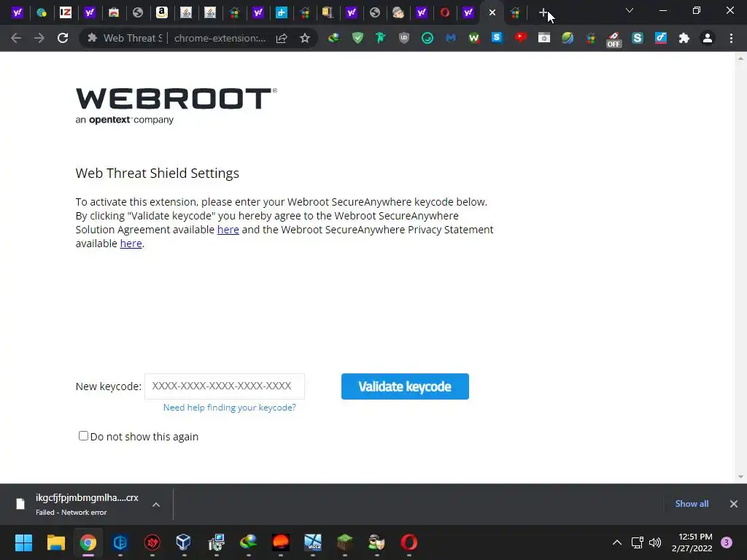Open the Malwarebytes blue M extension
The width and height of the screenshot is (747, 560).
(x=451, y=38)
